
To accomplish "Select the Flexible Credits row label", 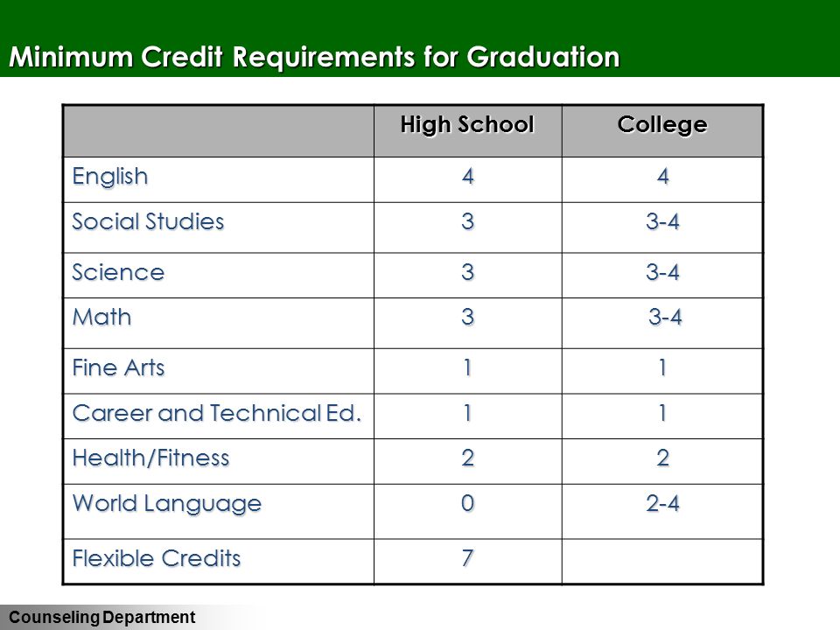I will click(157, 558).
